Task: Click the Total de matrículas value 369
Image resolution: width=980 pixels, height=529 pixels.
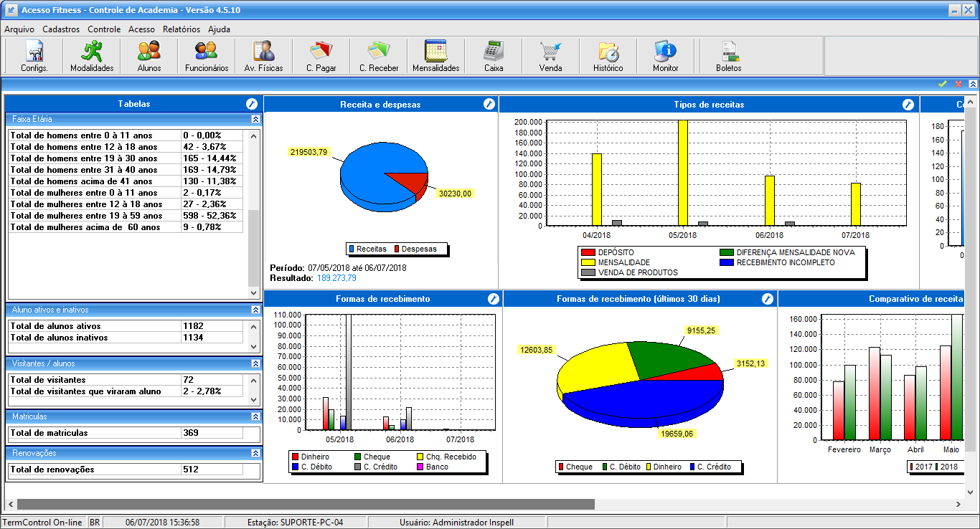Action: (x=191, y=433)
